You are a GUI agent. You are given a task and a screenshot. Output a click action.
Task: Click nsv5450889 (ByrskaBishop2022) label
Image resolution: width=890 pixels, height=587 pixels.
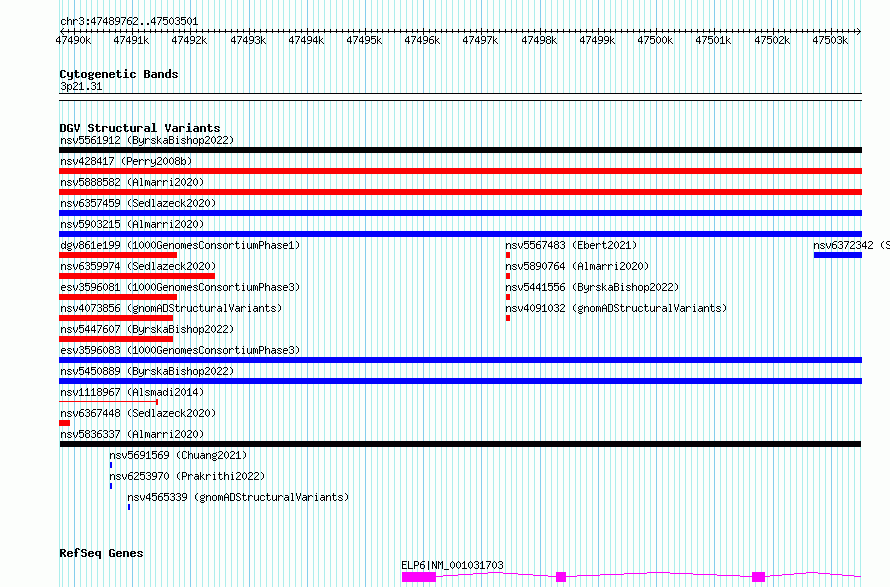pos(147,371)
